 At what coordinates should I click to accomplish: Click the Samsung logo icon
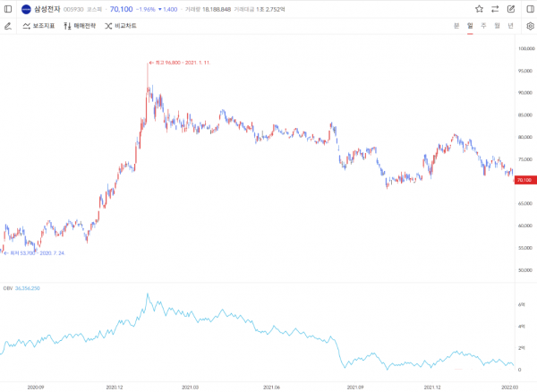26,9
